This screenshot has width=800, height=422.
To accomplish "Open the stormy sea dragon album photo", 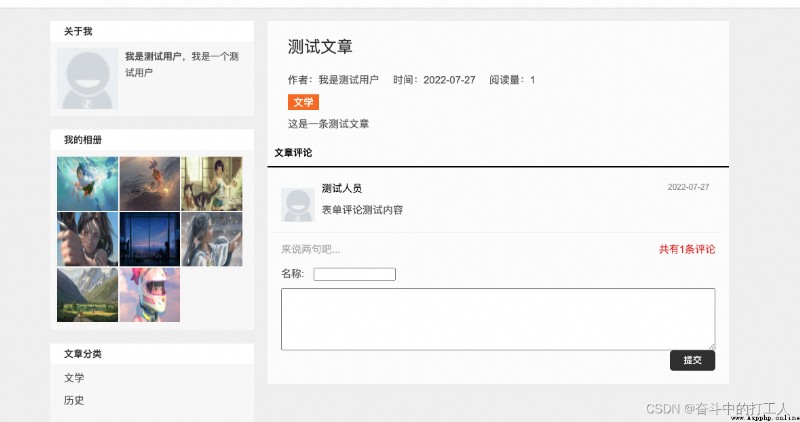I will [x=149, y=184].
